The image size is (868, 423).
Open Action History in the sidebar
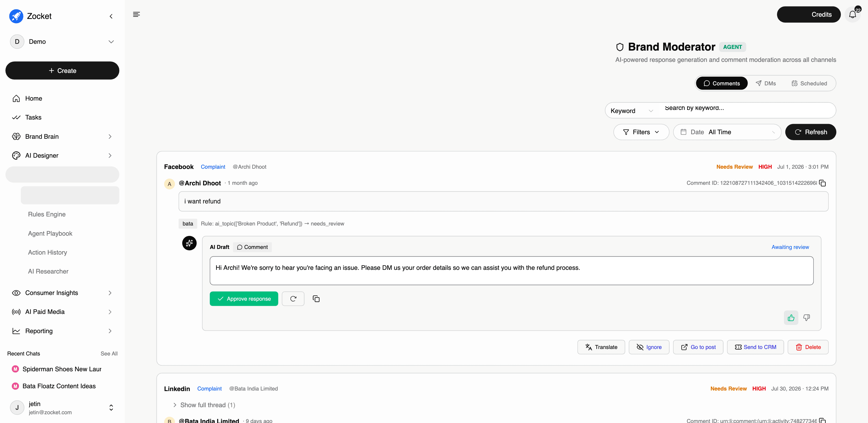pos(47,252)
